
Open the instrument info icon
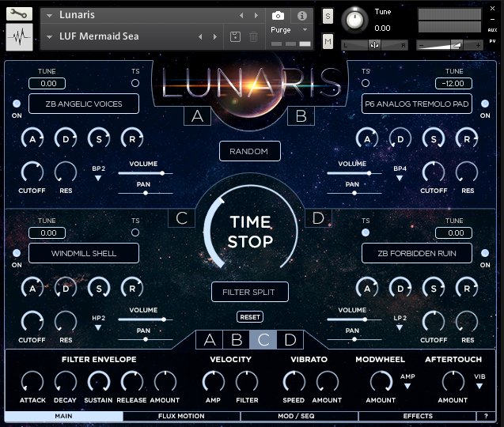301,16
